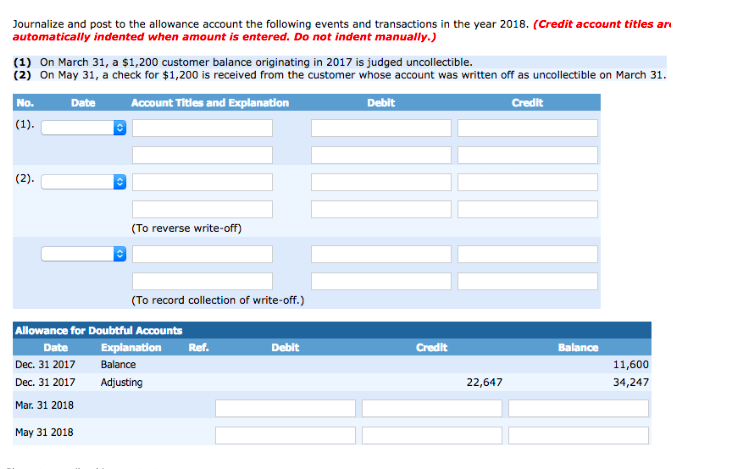Click credit field above 'To record collection' note
The width and height of the screenshot is (729, 469).
coord(528,281)
